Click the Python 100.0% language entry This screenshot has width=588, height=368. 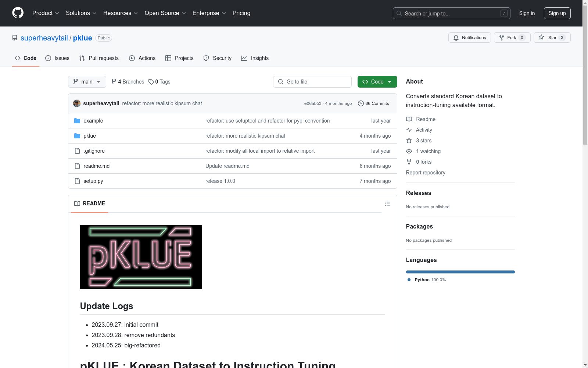(427, 280)
